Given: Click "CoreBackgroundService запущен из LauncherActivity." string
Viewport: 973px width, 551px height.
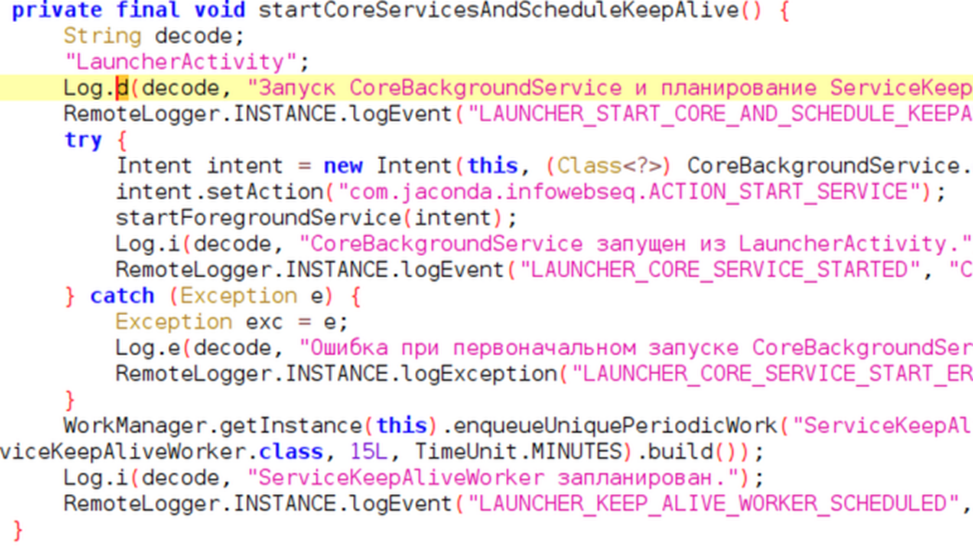Looking at the screenshot, I should click(635, 244).
